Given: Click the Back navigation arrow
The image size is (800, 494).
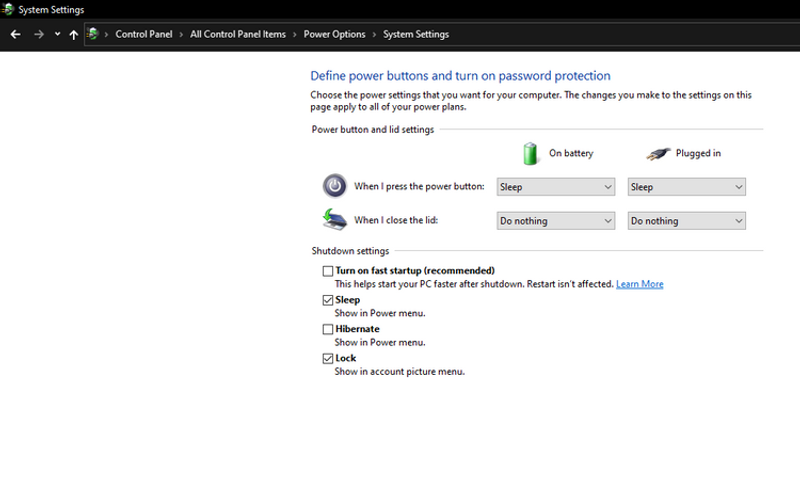Looking at the screenshot, I should click(x=15, y=34).
